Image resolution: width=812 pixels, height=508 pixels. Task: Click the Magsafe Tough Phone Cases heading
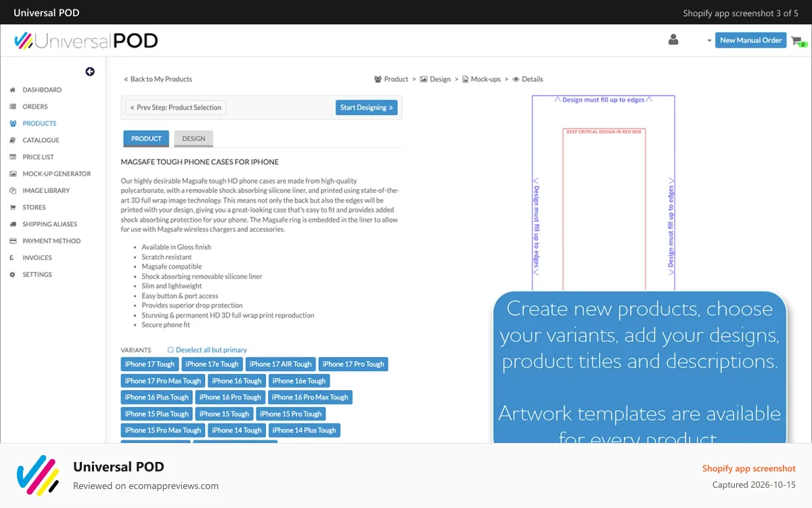[200, 163]
